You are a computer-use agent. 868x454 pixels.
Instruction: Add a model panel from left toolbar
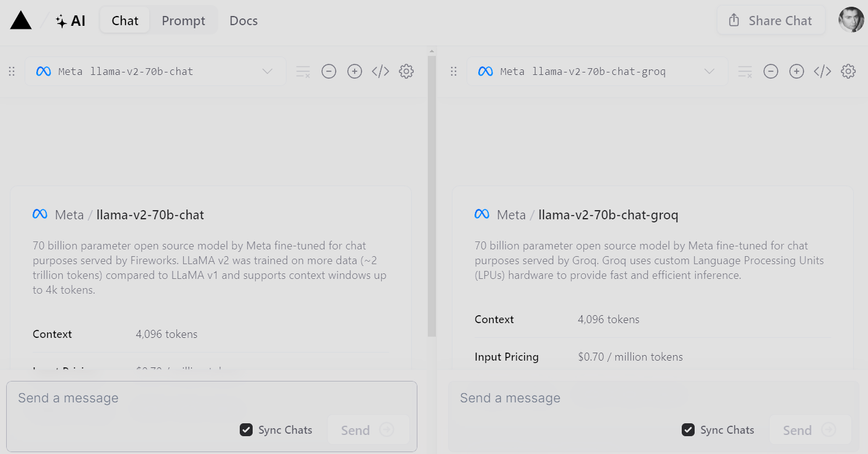click(355, 71)
